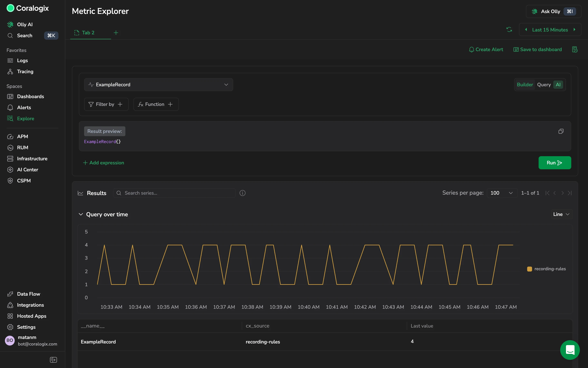
Task: Jump to first results page
Action: (x=547, y=193)
